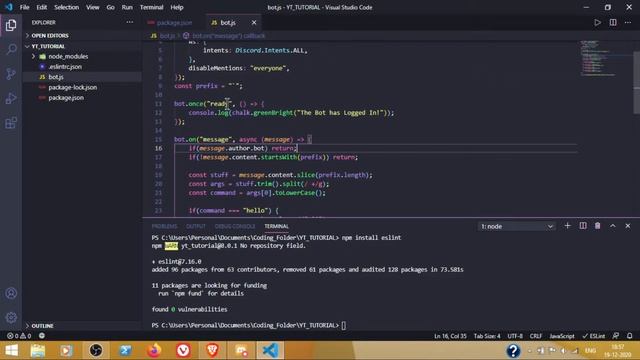Image resolution: width=640 pixels, height=360 pixels.
Task: Switch to the PROBLEMS panel tab
Action: [164, 226]
